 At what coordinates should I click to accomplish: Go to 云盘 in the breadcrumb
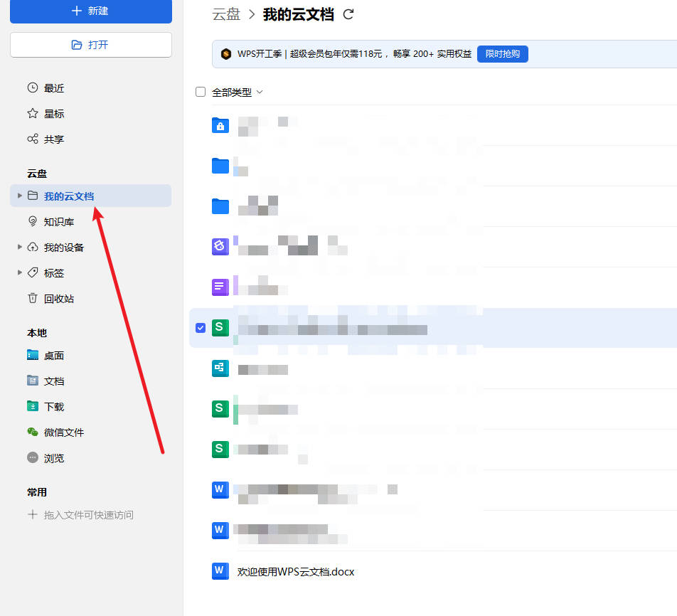(x=226, y=14)
